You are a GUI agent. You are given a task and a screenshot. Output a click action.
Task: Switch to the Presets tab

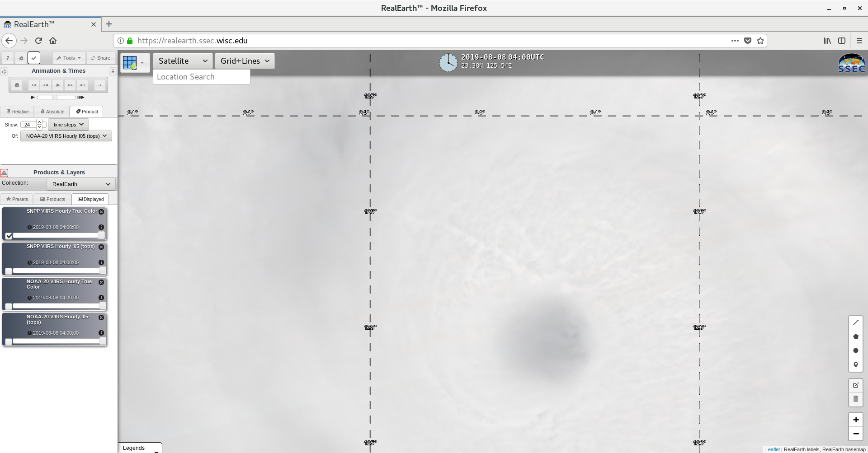tap(17, 199)
